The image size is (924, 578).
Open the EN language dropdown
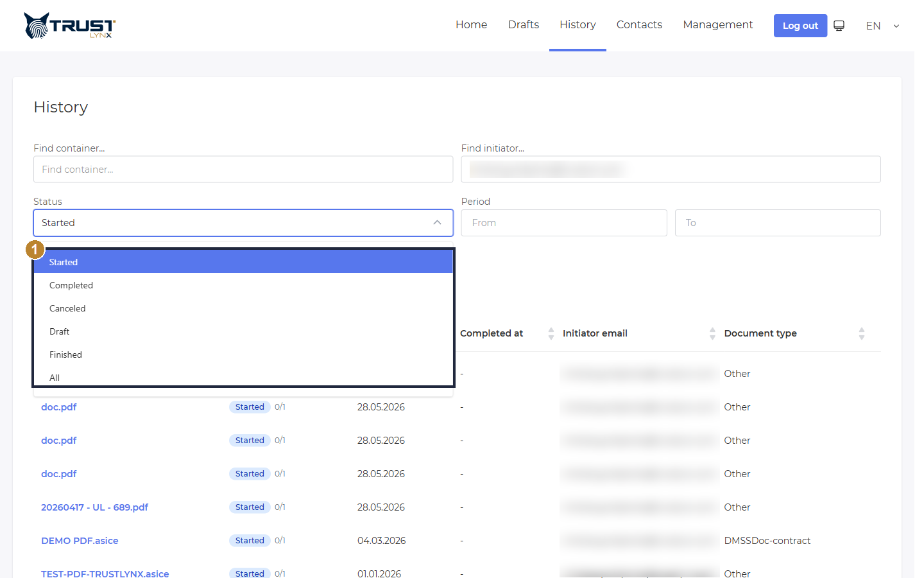coord(882,26)
